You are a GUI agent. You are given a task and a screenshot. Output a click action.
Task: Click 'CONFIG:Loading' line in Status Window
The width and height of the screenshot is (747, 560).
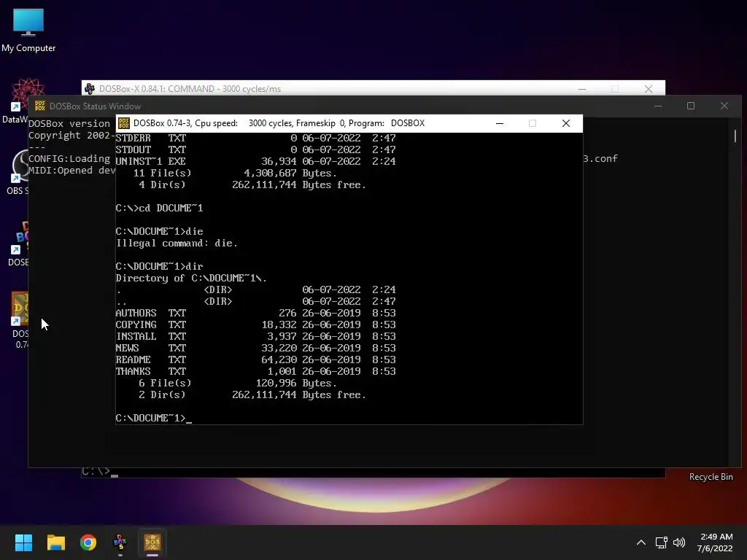coord(69,158)
